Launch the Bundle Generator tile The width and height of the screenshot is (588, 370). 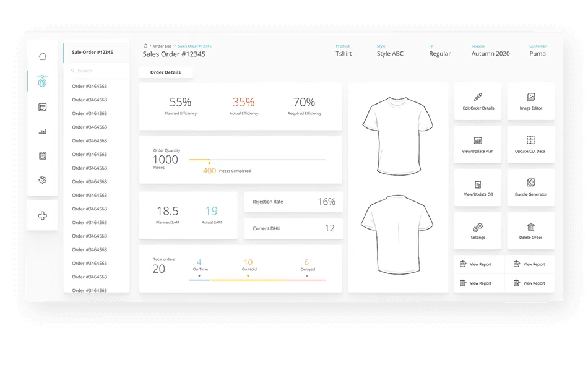click(x=530, y=188)
